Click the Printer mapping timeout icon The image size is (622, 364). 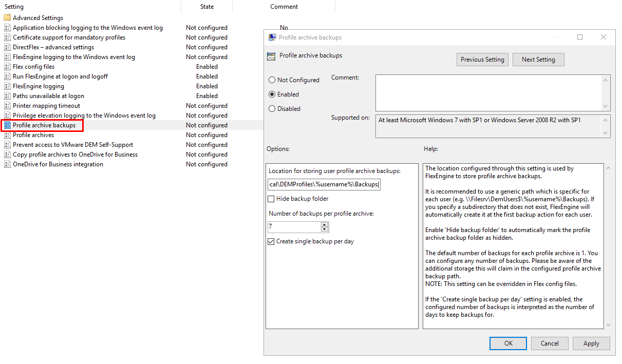pos(8,105)
